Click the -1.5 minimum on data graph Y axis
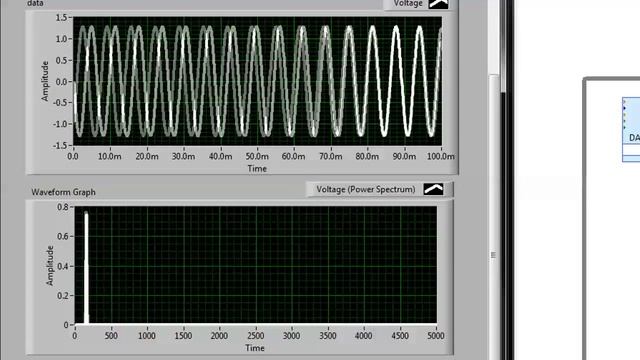This screenshot has height=360, width=640. point(60,146)
